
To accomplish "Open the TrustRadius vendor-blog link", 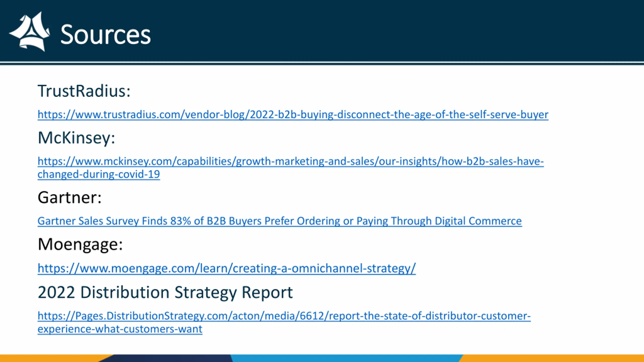I will pos(293,115).
